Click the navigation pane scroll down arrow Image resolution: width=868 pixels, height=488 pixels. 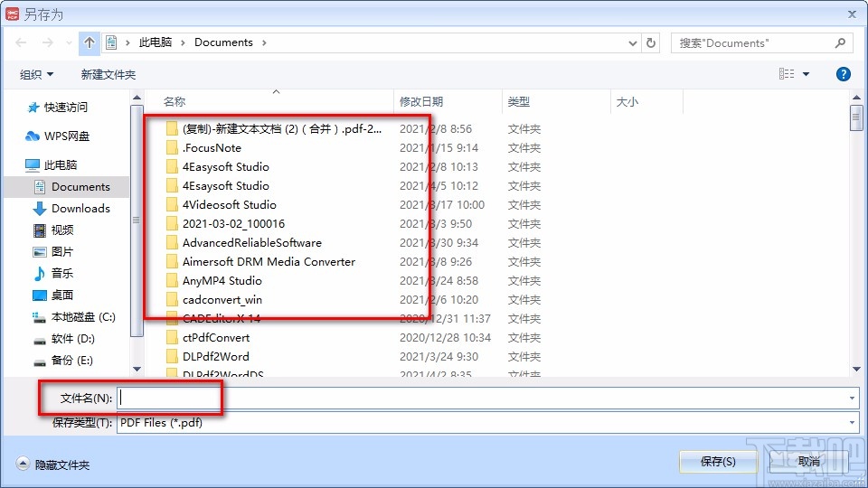(x=137, y=369)
